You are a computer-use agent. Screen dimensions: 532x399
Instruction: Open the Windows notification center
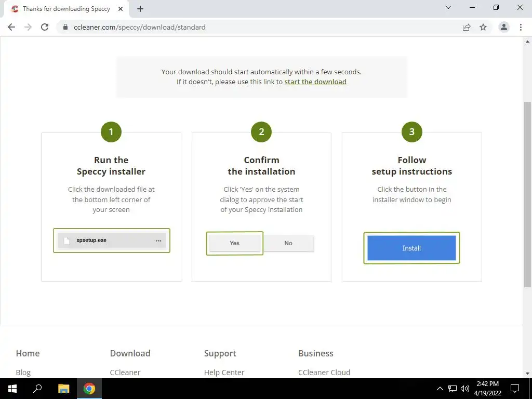click(515, 389)
